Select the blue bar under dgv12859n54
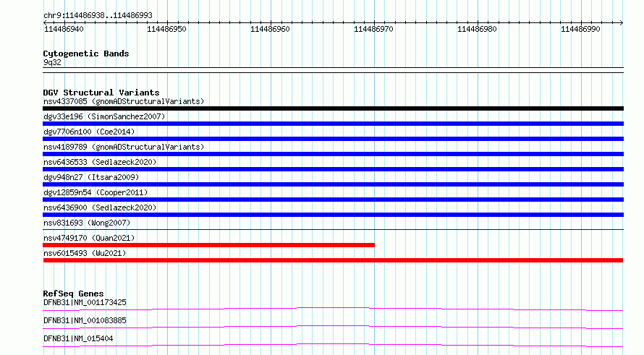Image resolution: width=644 pixels, height=355 pixels. click(333, 200)
